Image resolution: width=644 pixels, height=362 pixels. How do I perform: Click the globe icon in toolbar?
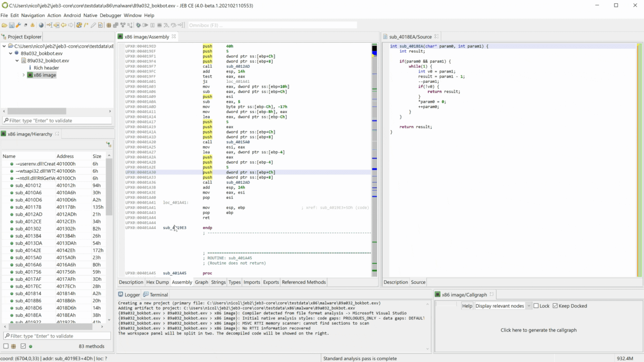pos(41,25)
